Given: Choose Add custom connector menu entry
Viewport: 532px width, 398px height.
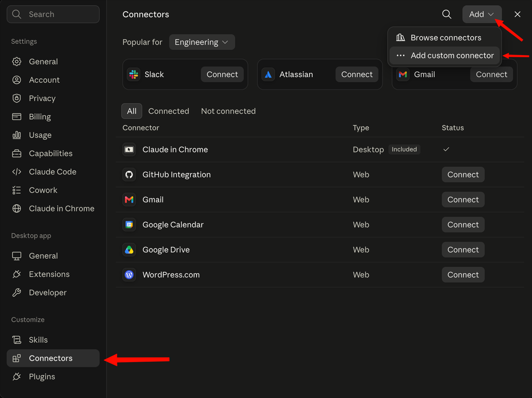Looking at the screenshot, I should click(445, 55).
